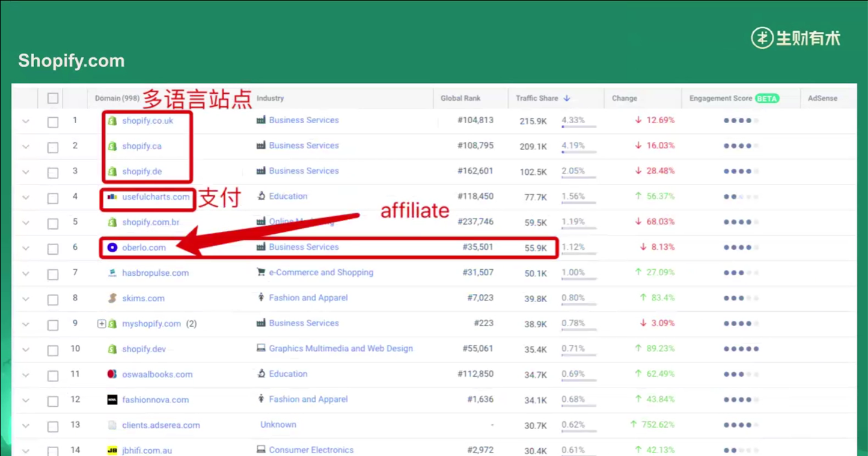Viewport: 868px width, 456px height.
Task: Visit the oberlo.com domain link
Action: click(x=144, y=248)
